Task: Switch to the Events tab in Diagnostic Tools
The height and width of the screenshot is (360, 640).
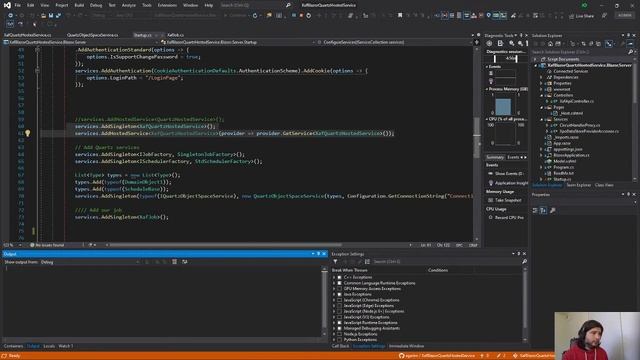Action: coord(513,157)
